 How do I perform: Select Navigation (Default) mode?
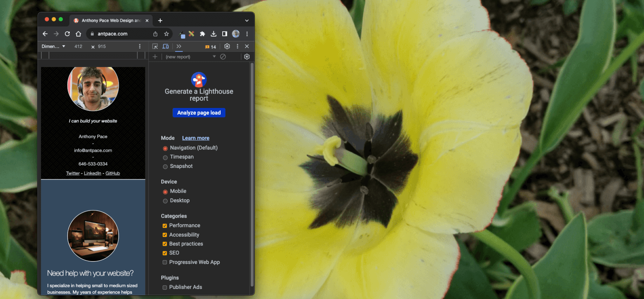[165, 148]
